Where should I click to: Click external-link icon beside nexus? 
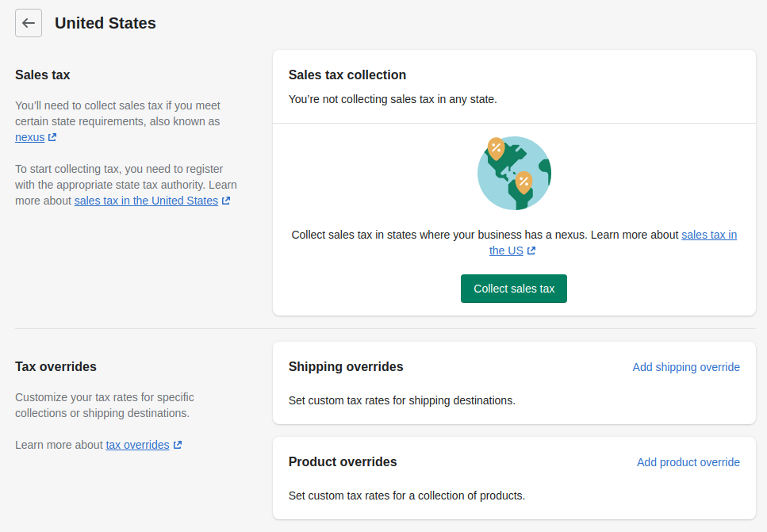coord(52,137)
